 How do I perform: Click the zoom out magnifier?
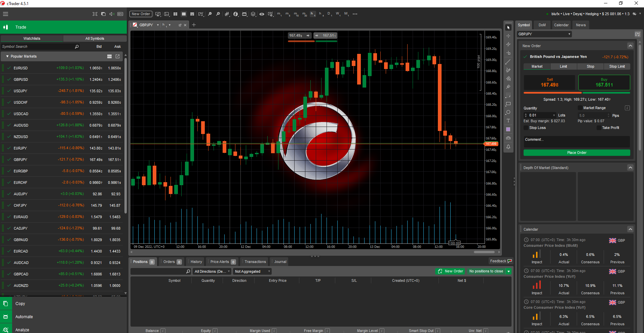tap(210, 14)
